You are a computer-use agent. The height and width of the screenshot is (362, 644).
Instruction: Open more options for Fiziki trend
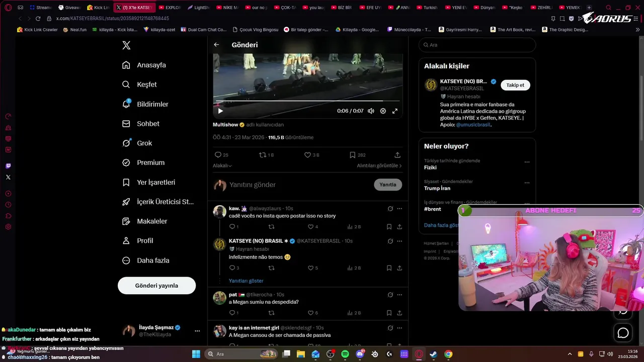click(x=527, y=162)
